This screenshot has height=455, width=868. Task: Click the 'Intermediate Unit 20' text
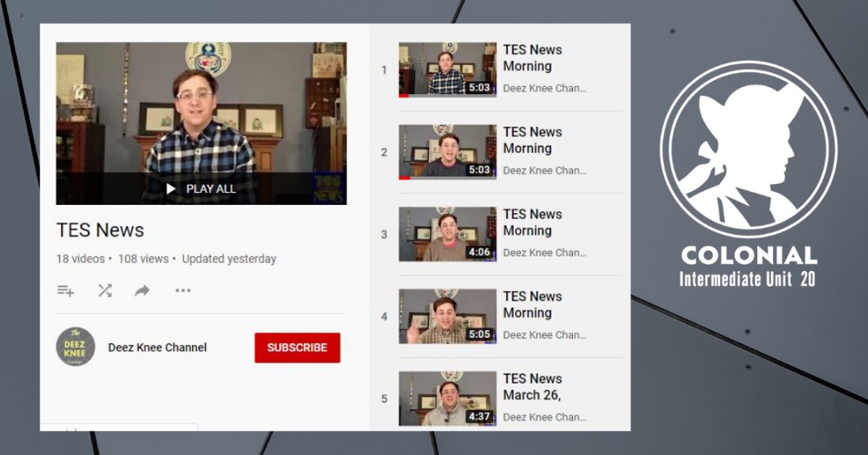tap(747, 278)
